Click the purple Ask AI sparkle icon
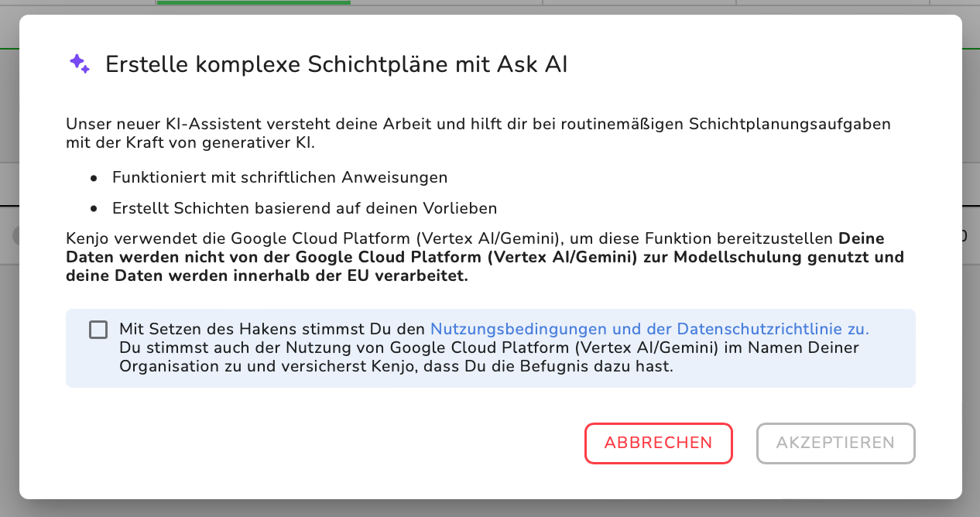Image resolution: width=980 pixels, height=517 pixels. coord(80,64)
